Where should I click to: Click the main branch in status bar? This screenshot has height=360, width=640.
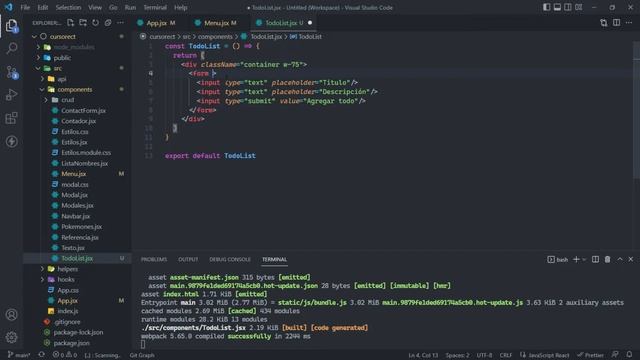point(19,355)
